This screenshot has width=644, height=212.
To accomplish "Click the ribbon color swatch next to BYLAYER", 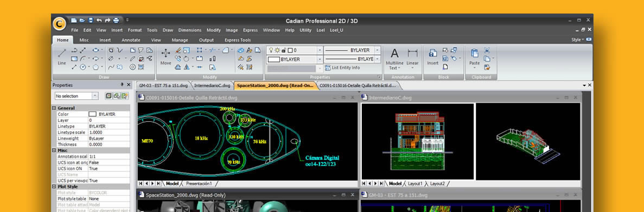I will click(x=274, y=59).
